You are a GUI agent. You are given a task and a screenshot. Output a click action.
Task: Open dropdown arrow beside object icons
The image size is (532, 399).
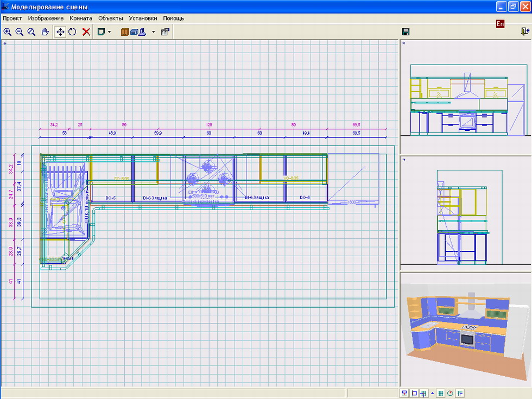coord(153,32)
